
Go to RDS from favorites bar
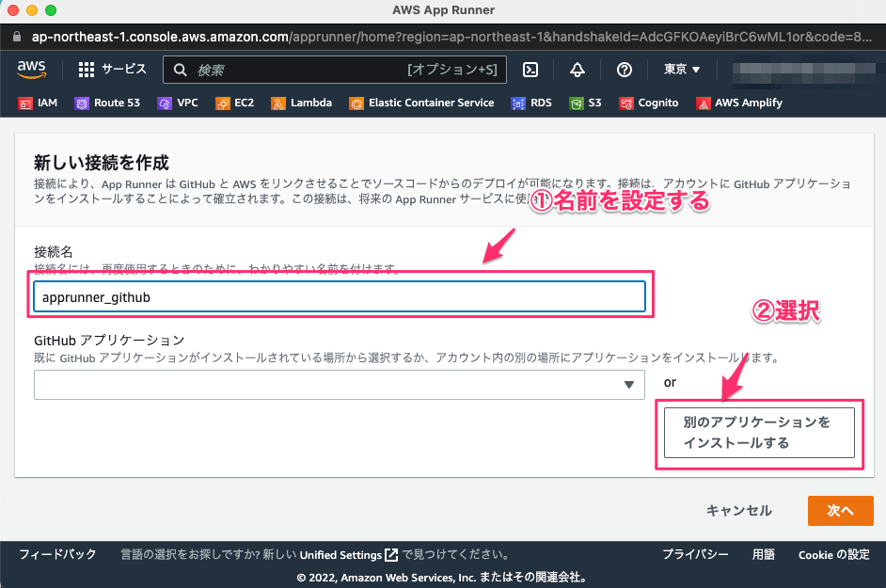(541, 103)
